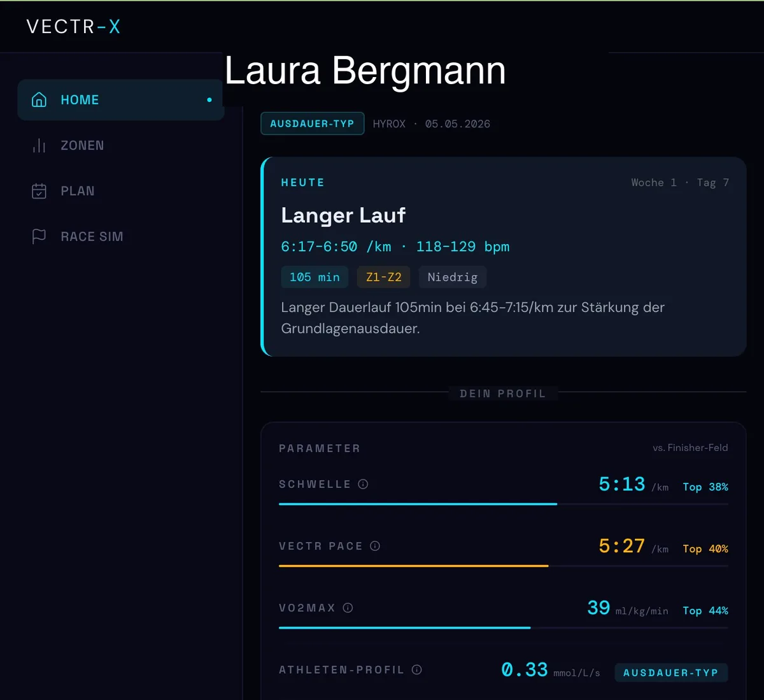Screen dimensions: 764x700
Task: Click the Top 38% ranking
Action: coord(705,487)
